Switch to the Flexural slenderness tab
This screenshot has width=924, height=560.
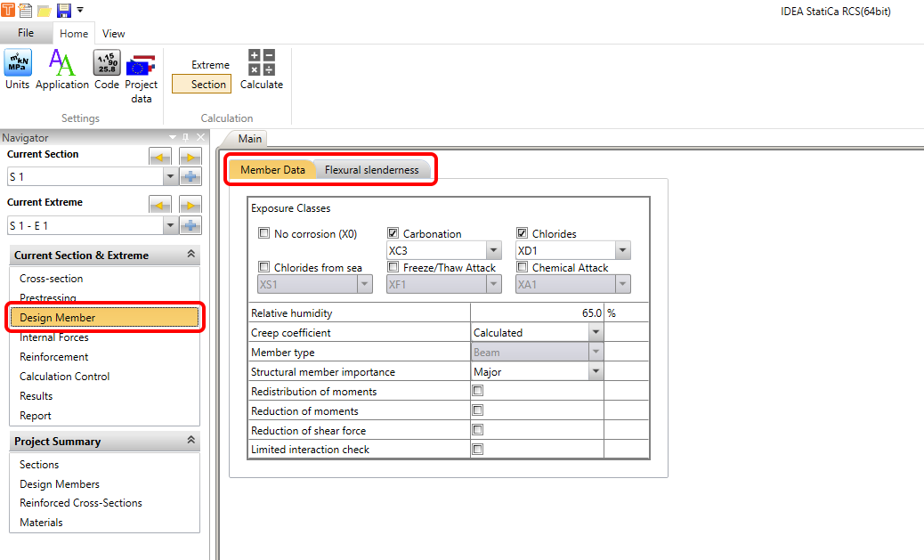(371, 170)
